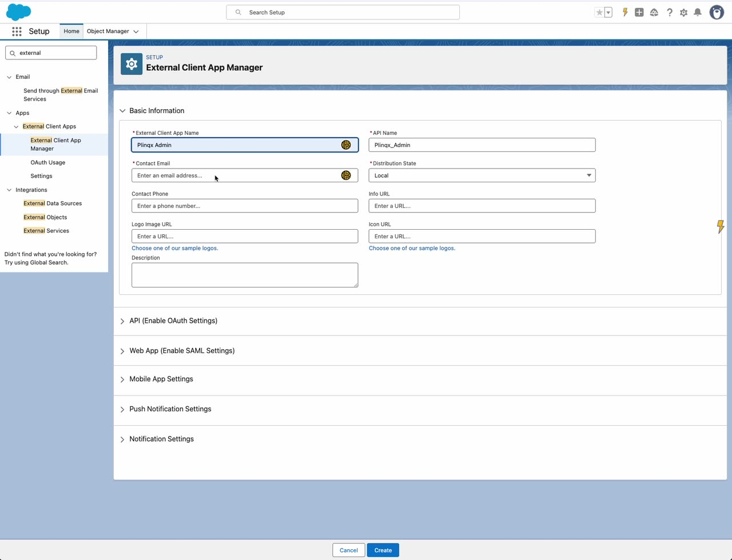Collapse the Email tree section
732x560 pixels.
point(9,77)
